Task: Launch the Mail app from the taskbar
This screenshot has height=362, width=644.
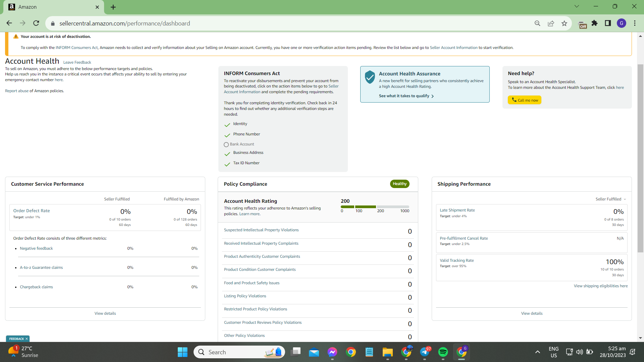Action: pyautogui.click(x=314, y=352)
